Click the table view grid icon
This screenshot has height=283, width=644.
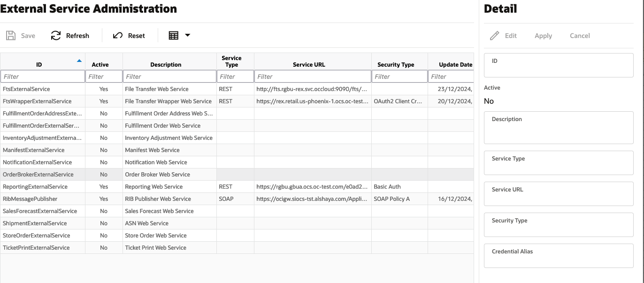174,36
